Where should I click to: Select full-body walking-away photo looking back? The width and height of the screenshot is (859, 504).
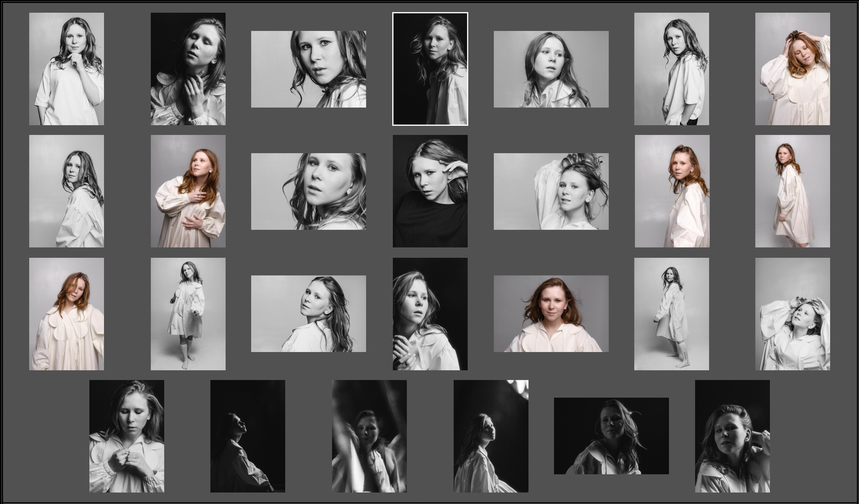pyautogui.click(x=671, y=313)
